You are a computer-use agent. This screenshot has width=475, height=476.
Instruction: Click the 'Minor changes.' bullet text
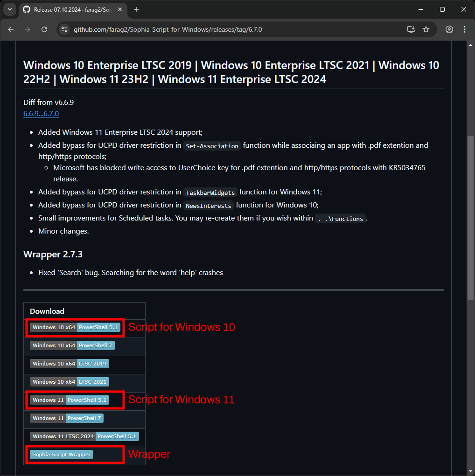click(63, 231)
